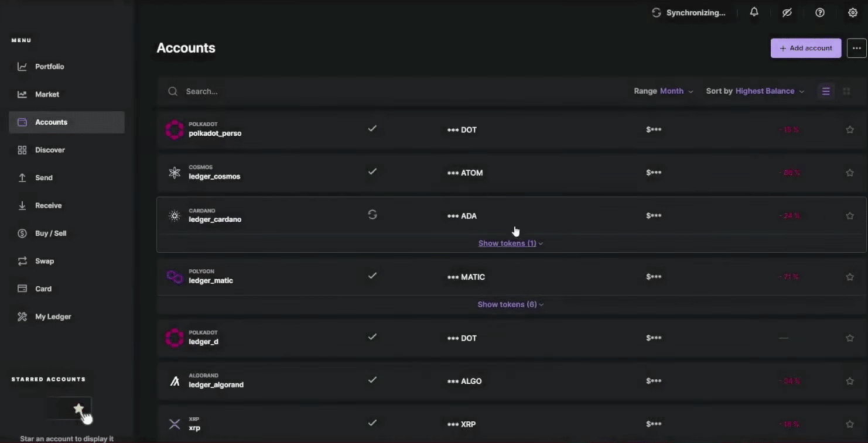Toggle the hide balances eye icon
868x443 pixels.
click(x=787, y=12)
